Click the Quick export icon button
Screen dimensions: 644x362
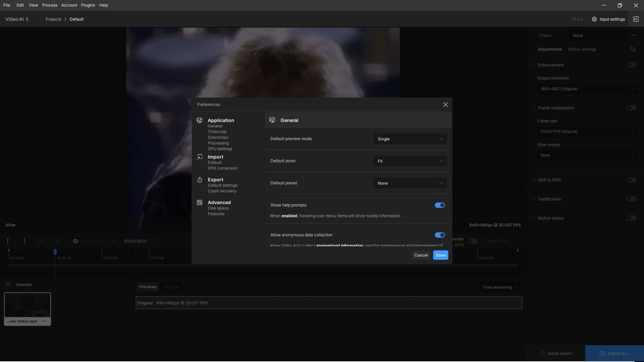[x=556, y=353]
